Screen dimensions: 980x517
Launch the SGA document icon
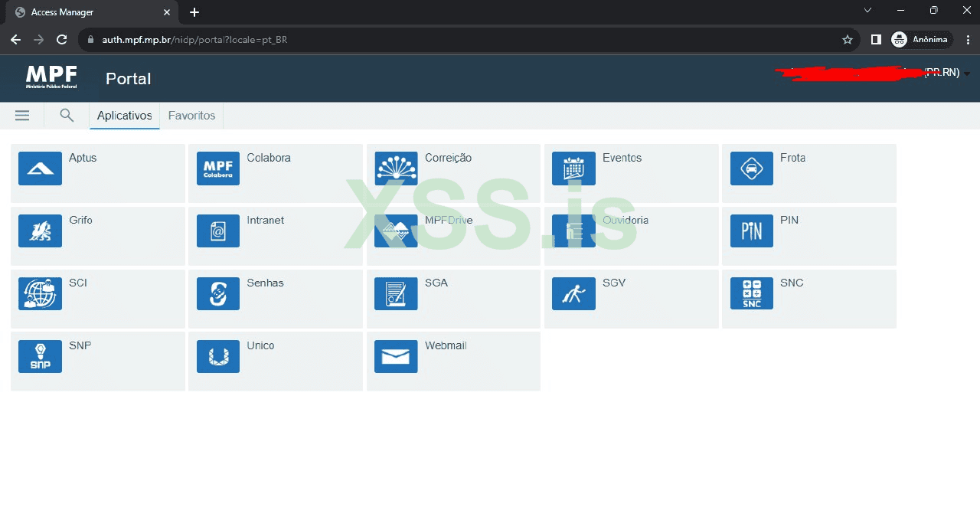396,293
